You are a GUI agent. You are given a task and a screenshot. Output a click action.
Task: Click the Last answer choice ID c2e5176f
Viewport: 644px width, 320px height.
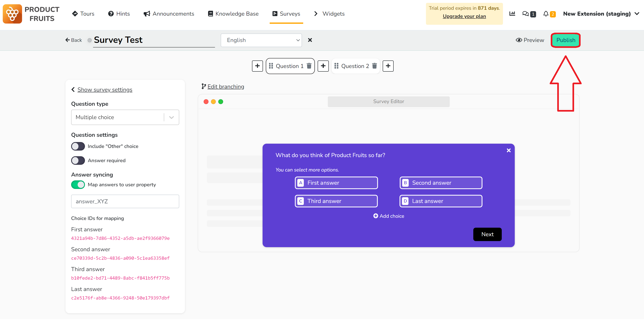click(120, 298)
